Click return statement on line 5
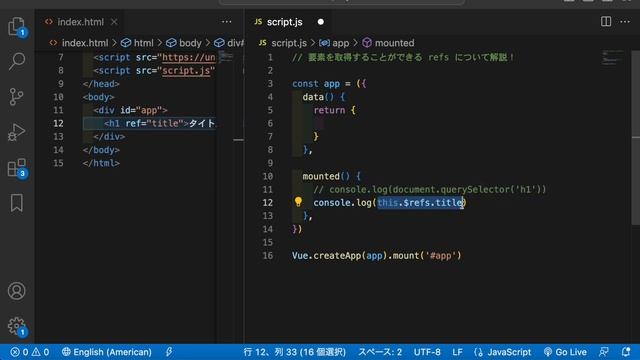The height and width of the screenshot is (360, 640). [x=334, y=110]
